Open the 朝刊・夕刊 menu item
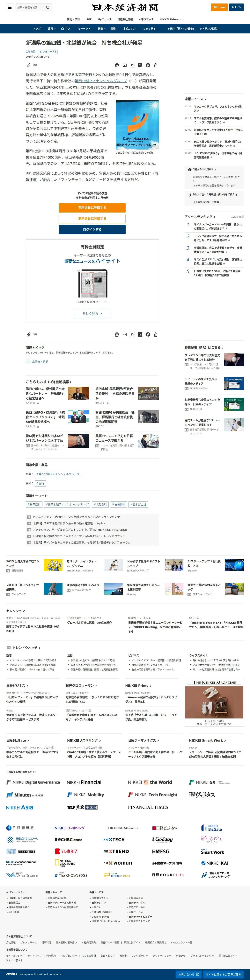 [x=73, y=19]
